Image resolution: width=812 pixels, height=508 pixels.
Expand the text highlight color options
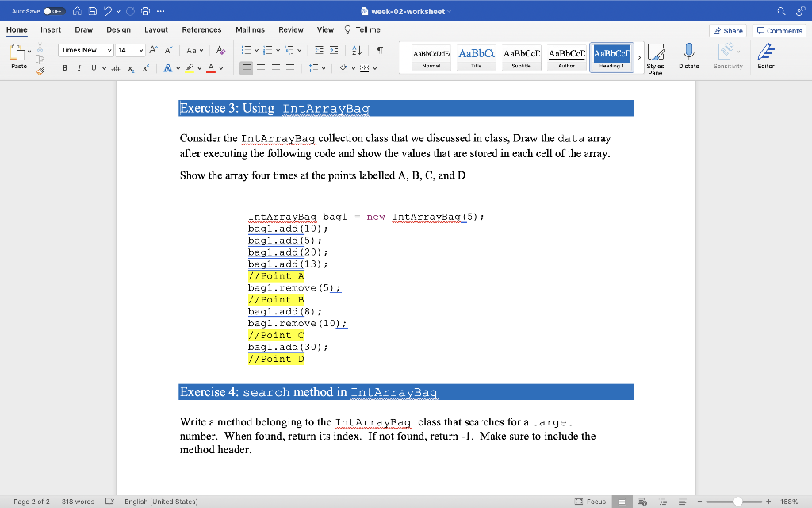coord(199,68)
